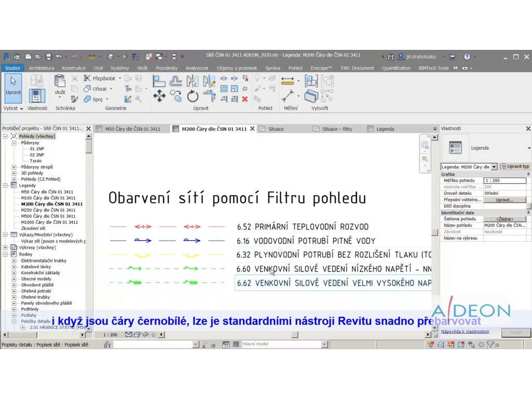Select the Offset tool icon
The image size is (532, 399).
coord(176,81)
